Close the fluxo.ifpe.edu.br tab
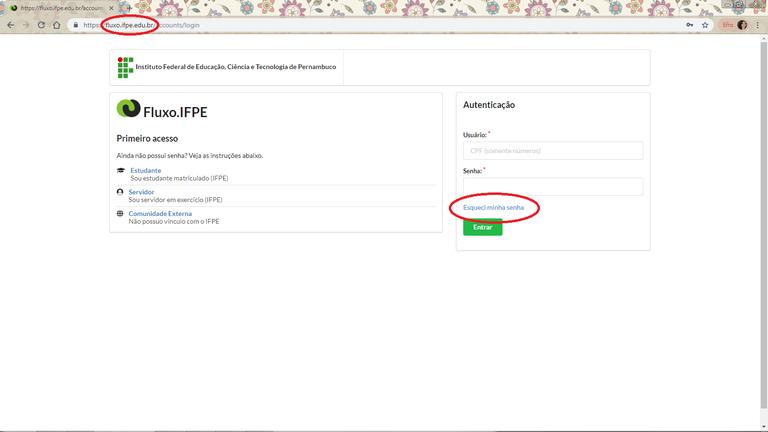 (111, 8)
